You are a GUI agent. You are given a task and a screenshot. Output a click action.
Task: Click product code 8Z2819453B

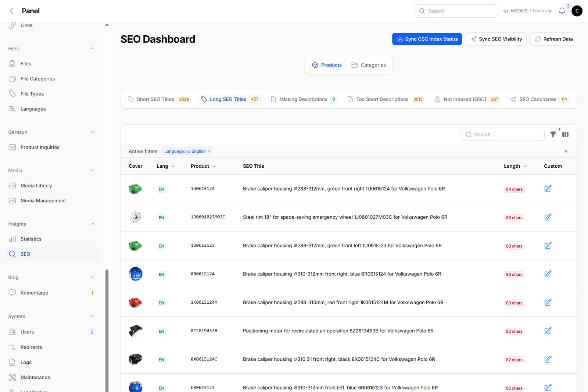click(204, 331)
